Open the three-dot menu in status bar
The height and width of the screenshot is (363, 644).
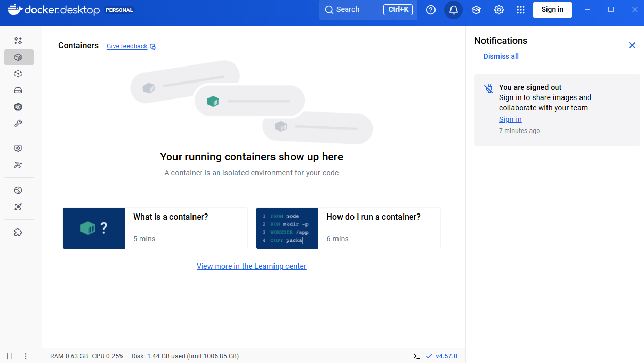coord(26,356)
